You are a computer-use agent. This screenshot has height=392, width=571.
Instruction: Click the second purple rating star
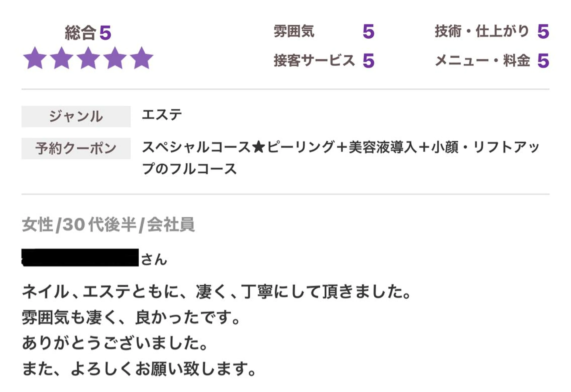point(61,58)
